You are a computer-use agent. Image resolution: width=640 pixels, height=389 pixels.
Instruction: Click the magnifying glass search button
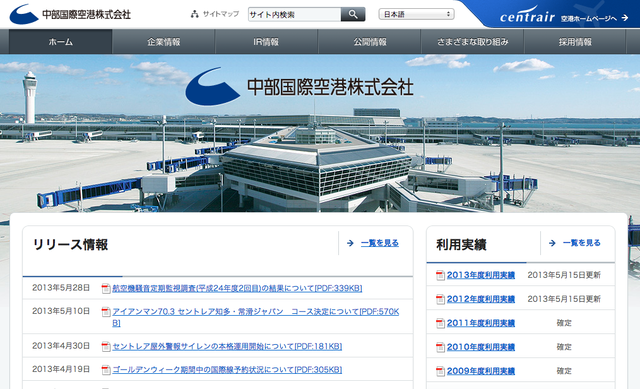(353, 15)
